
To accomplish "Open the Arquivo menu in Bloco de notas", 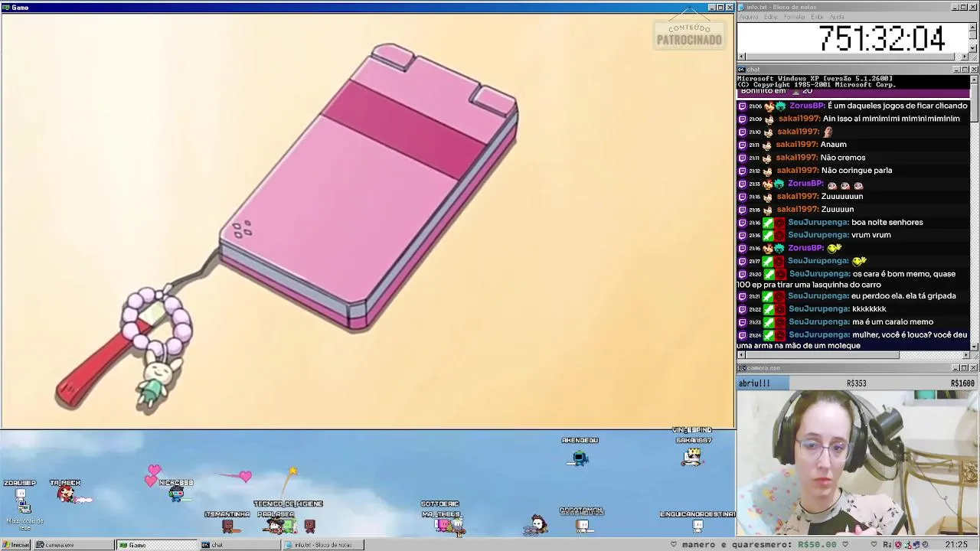I will point(749,17).
